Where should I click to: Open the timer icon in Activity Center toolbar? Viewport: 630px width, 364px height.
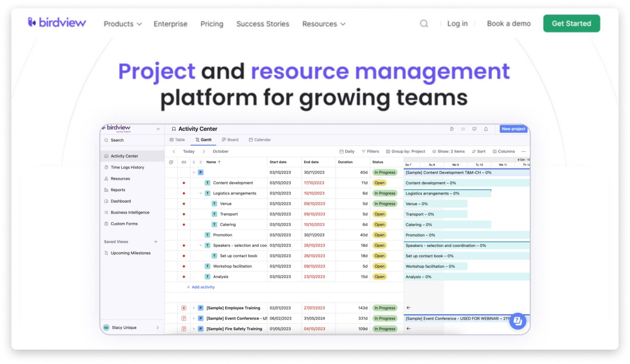click(452, 129)
